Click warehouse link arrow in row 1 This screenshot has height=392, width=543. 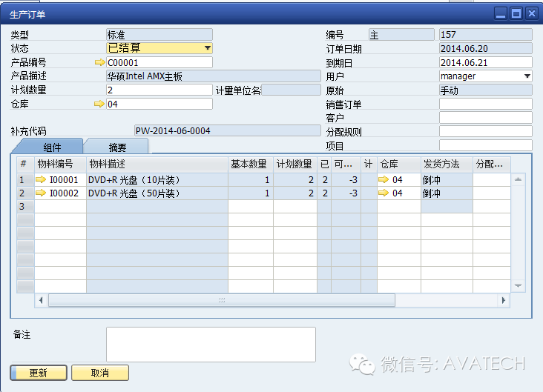384,179
